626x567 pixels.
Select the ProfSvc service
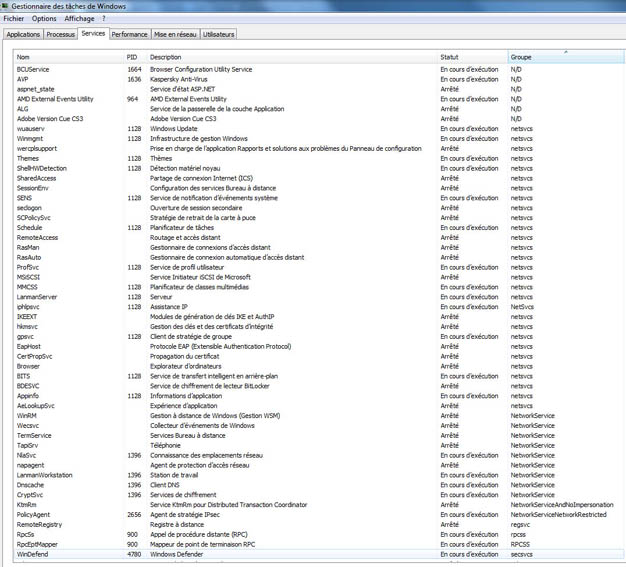pos(319,267)
